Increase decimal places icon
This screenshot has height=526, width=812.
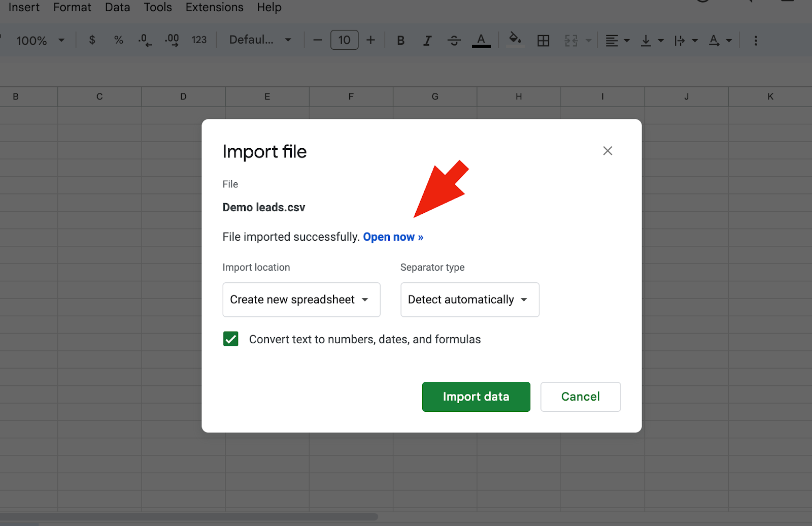pyautogui.click(x=172, y=40)
